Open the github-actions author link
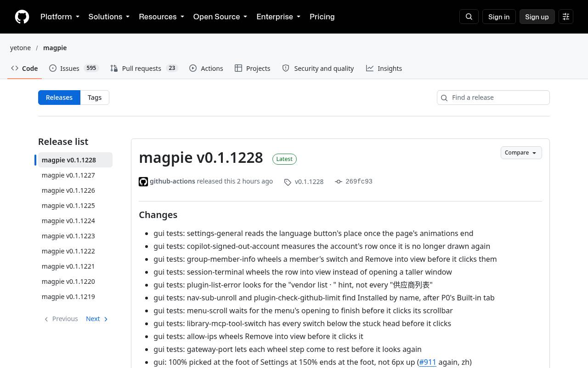588x368 pixels. click(172, 181)
